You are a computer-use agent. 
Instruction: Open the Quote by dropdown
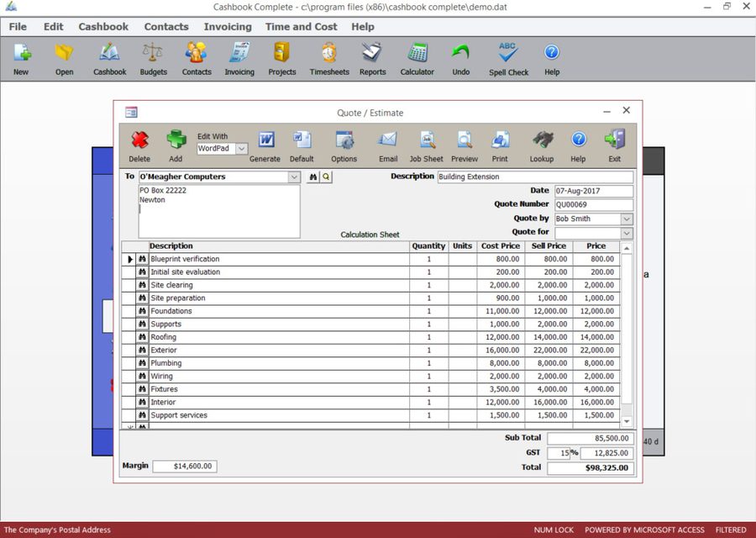[627, 219]
